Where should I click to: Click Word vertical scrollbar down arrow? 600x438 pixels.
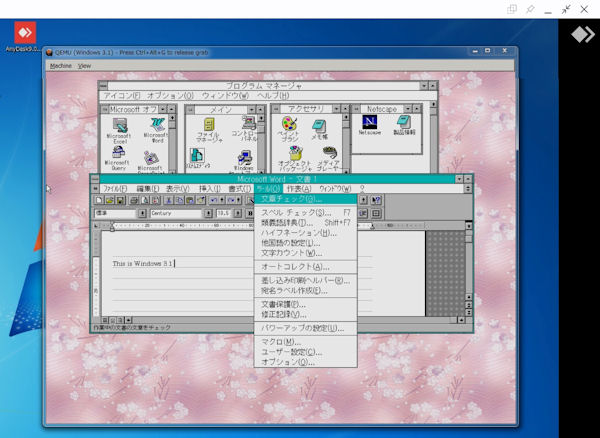tap(469, 297)
